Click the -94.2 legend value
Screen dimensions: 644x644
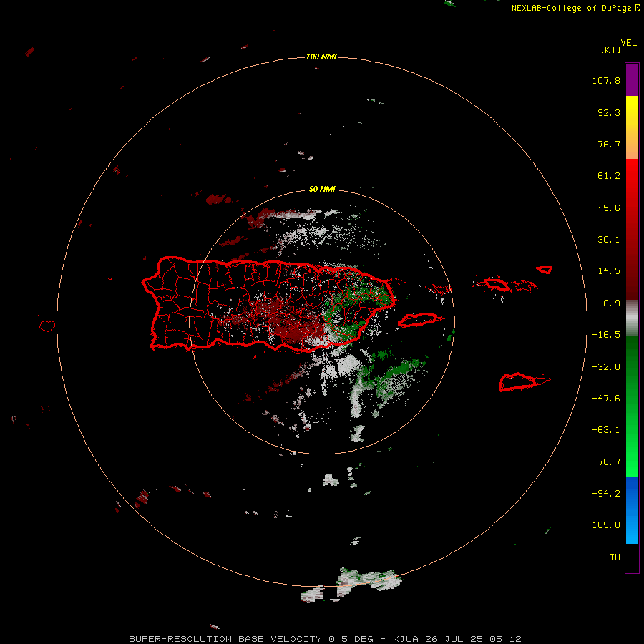point(606,494)
